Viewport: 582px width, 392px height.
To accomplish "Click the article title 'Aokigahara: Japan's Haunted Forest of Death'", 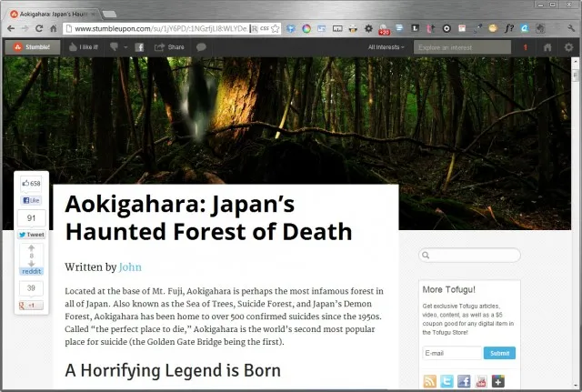I will 208,218.
